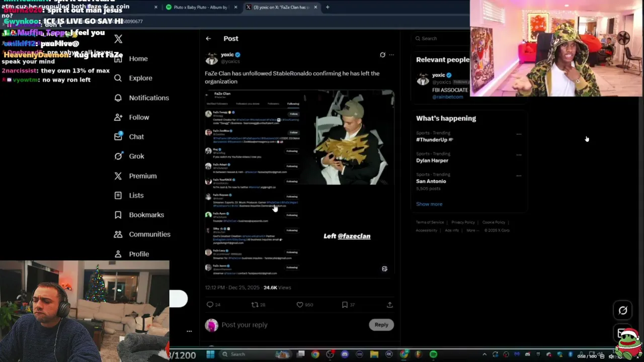The image size is (644, 362).
Task: Open the three-dot menu on yoxic's post
Action: [x=391, y=55]
